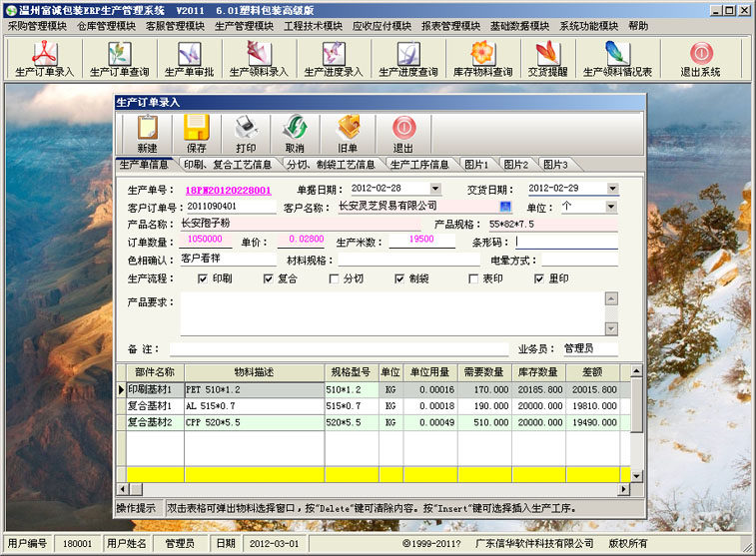Click the red 退出 icon in order window
756x556 pixels.
point(403,134)
